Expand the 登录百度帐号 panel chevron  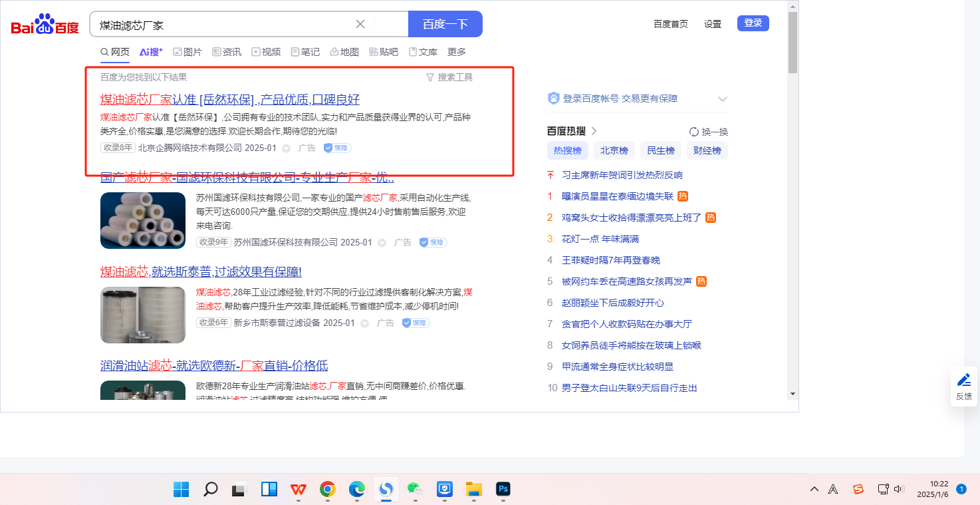(x=723, y=99)
